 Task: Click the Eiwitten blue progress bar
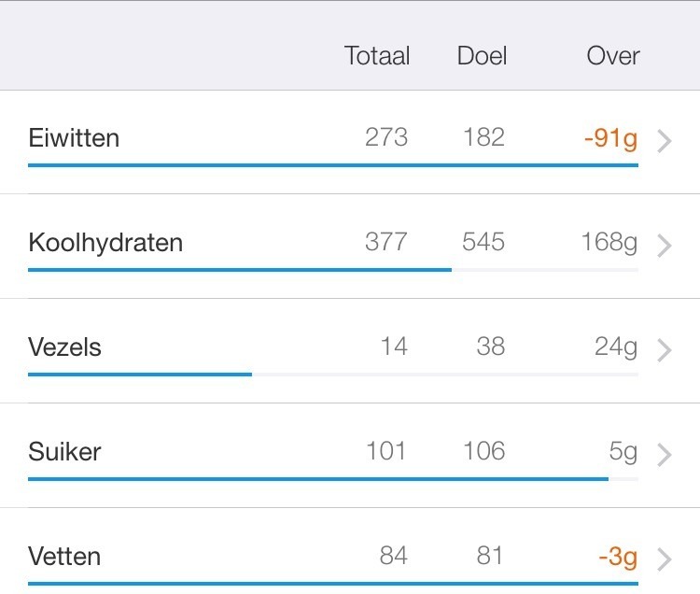[x=332, y=165]
